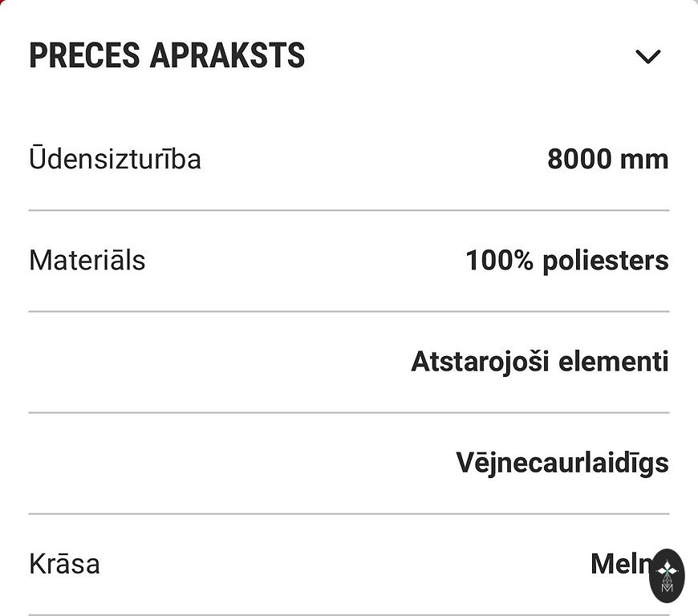Click the Meln colour value
This screenshot has width=698, height=616.
tap(619, 564)
